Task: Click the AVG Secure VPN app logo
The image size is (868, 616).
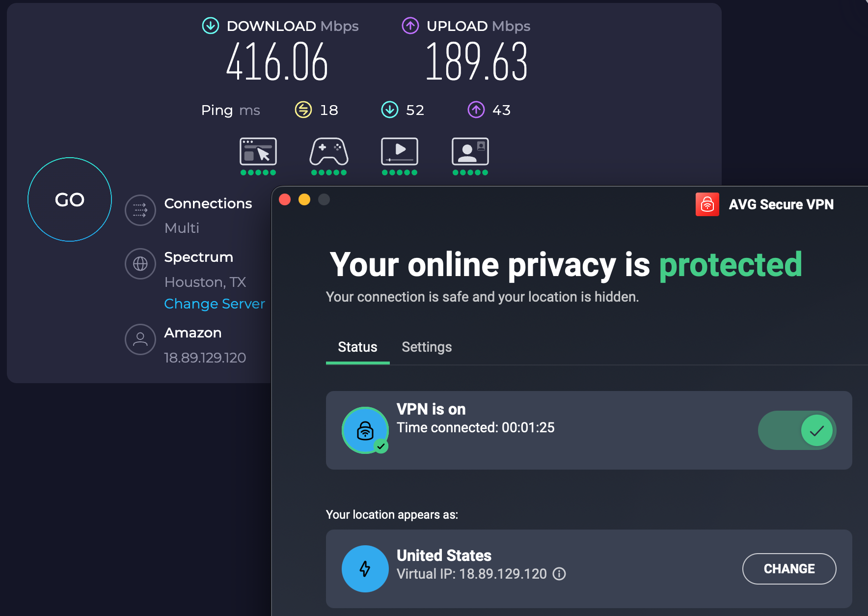Action: (x=707, y=204)
